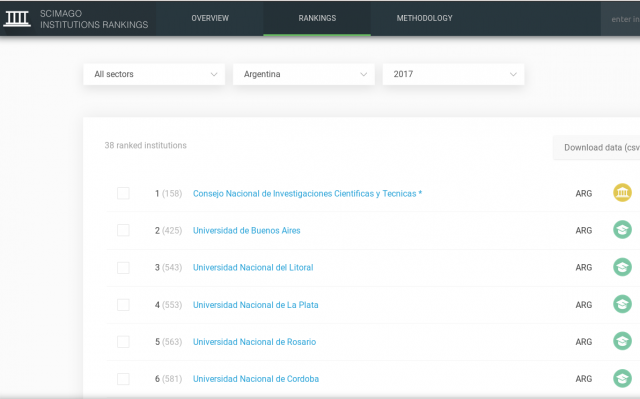Viewport: 640px width, 399px height.
Task: Enable the checkbox for Universidad Nacional de Rosario
Action: 123,342
